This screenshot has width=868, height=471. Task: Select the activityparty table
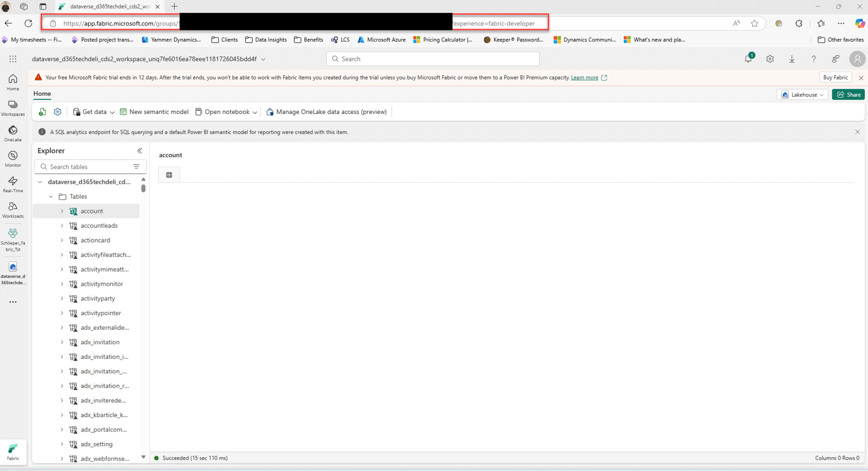point(98,298)
